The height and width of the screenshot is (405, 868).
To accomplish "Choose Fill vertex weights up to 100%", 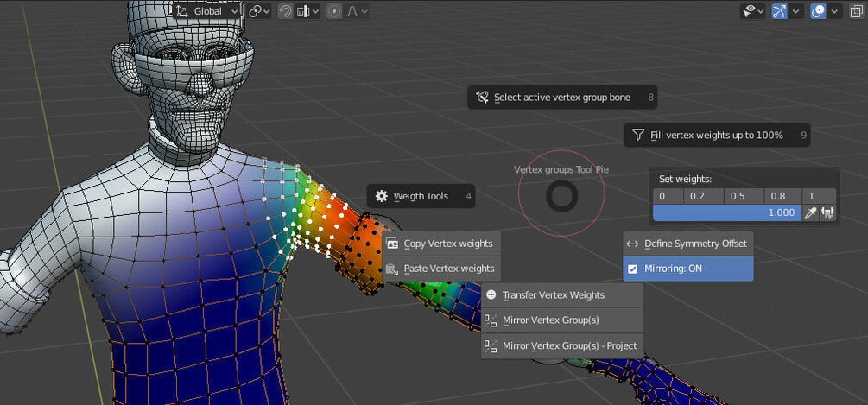I will click(x=717, y=135).
